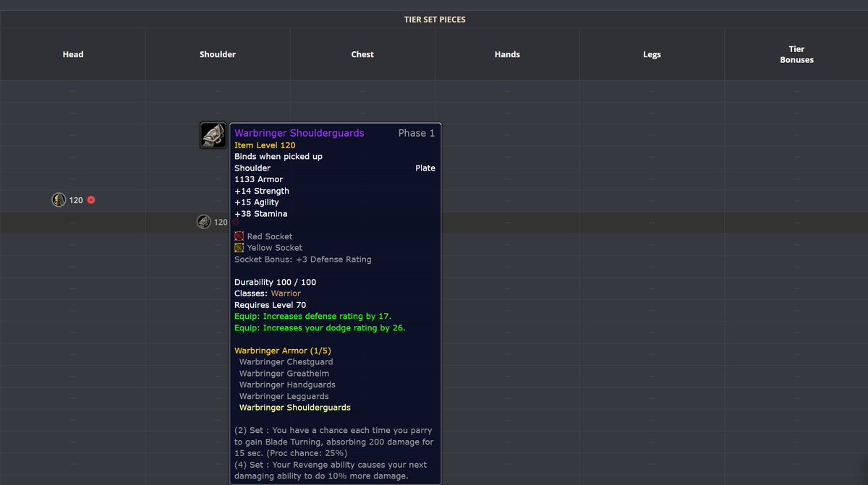Click the Red Socket gem icon

point(239,236)
